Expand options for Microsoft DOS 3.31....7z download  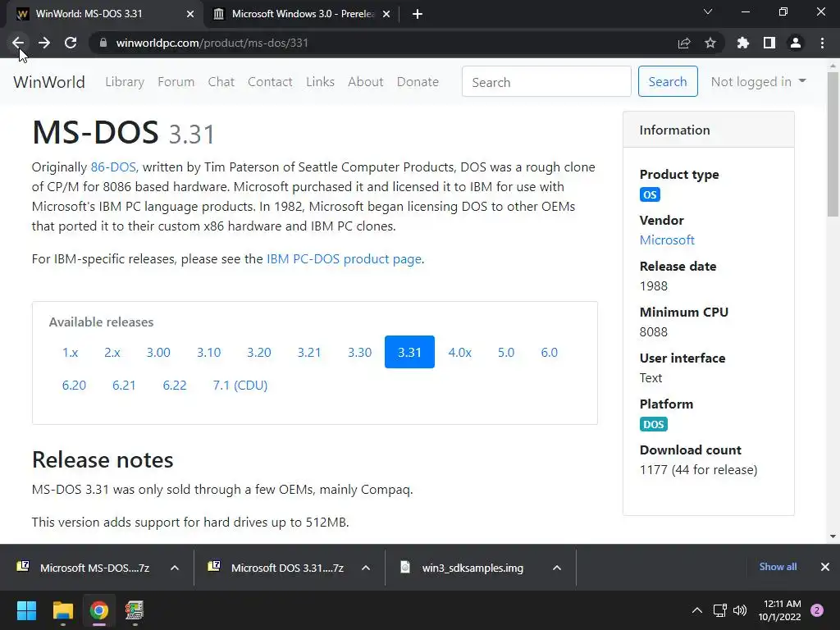[366, 568]
